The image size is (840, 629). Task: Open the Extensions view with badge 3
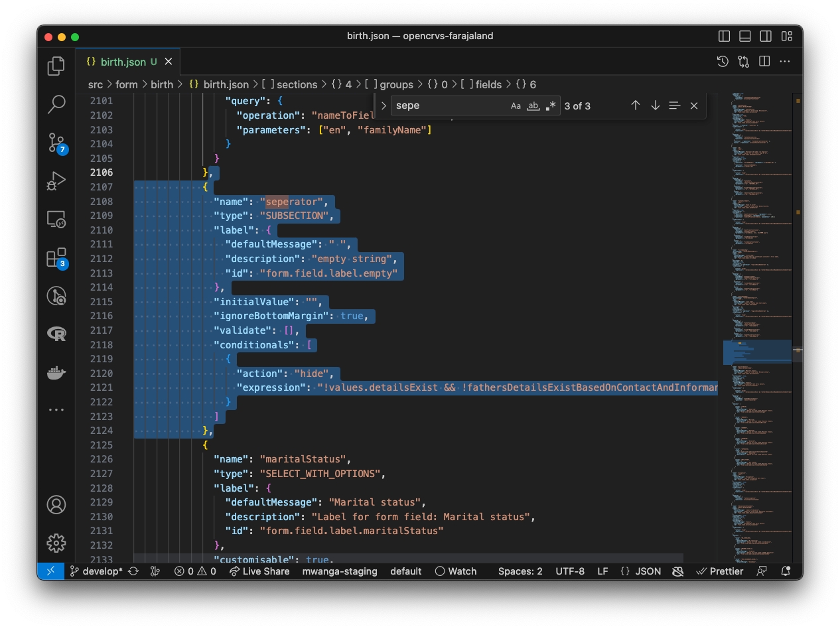56,257
